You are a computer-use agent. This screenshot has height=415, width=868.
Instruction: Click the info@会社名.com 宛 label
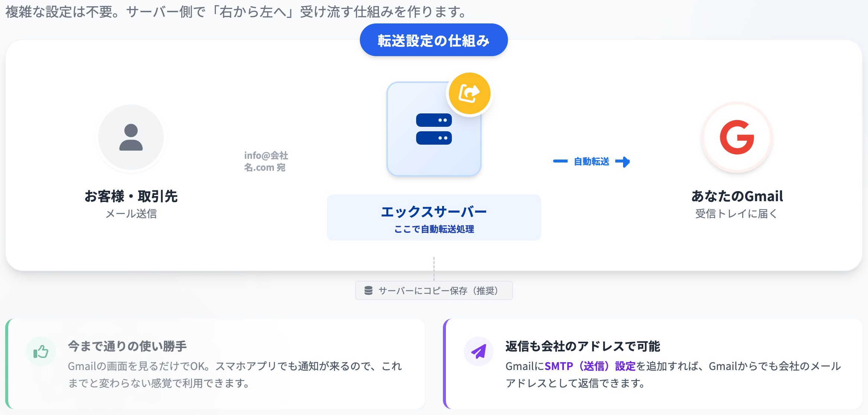point(266,161)
